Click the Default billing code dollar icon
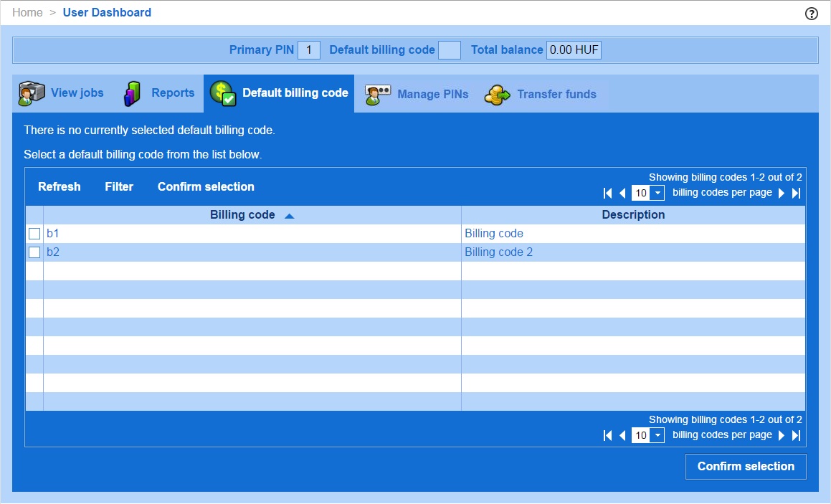Viewport: 831px width, 504px height. tap(224, 92)
